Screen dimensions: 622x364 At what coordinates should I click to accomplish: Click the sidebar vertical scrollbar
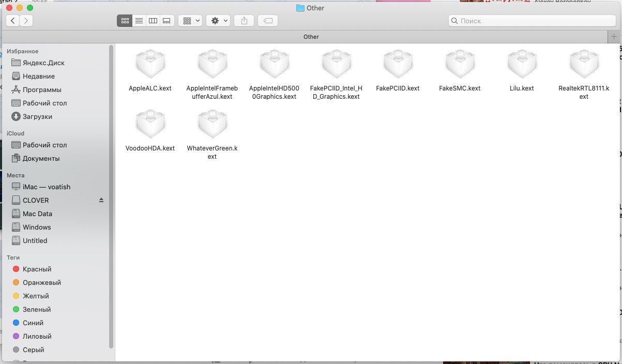point(111,196)
